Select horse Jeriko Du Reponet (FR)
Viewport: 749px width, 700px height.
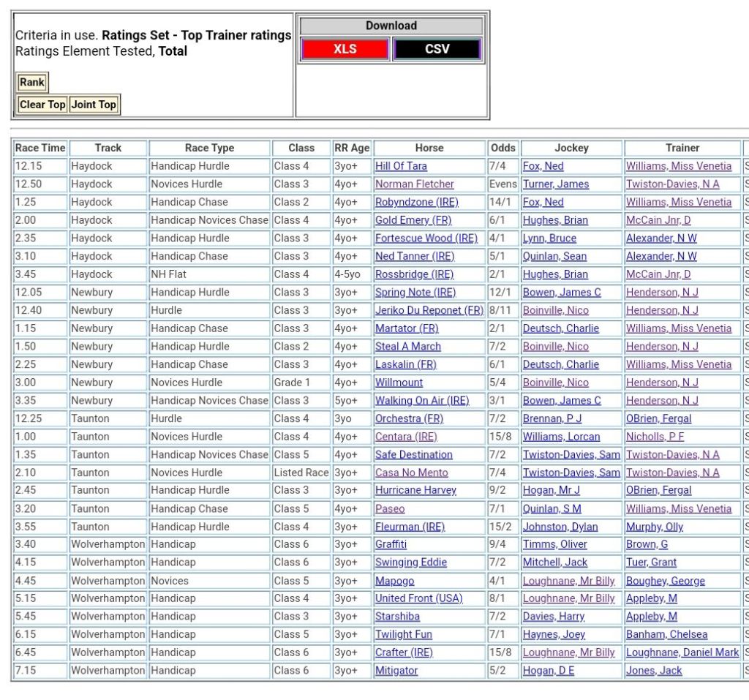(429, 310)
